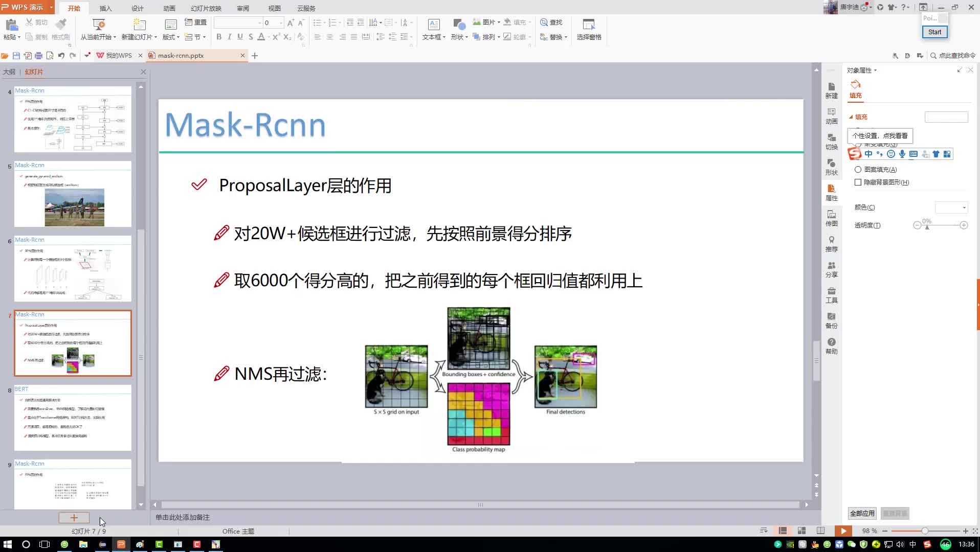The height and width of the screenshot is (552, 980).
Task: Align text left in ribbon
Action: (318, 37)
